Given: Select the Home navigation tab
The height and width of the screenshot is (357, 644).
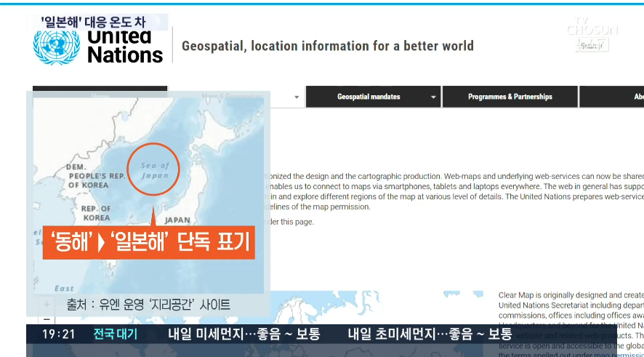Looking at the screenshot, I should point(100,95).
